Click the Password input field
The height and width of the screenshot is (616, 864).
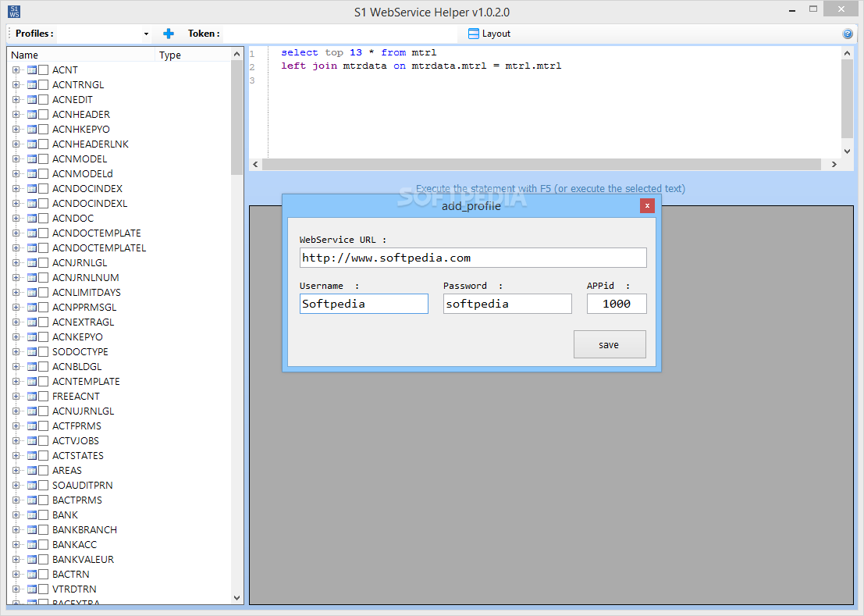click(x=507, y=304)
